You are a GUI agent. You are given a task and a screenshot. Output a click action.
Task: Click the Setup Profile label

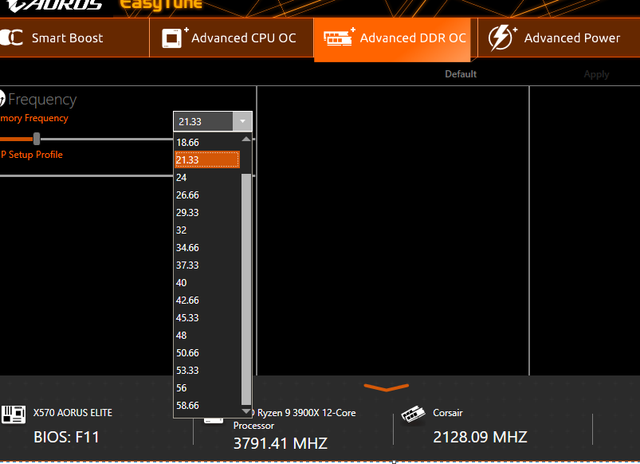pos(31,155)
